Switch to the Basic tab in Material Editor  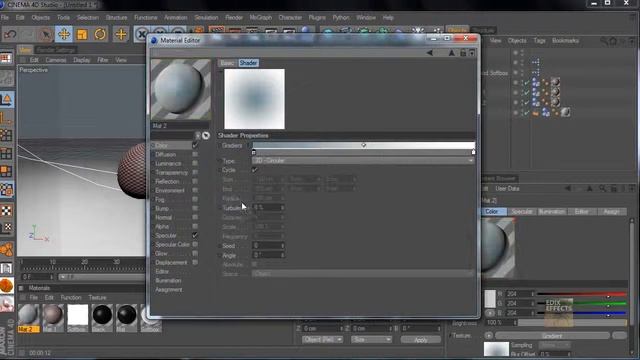(227, 63)
